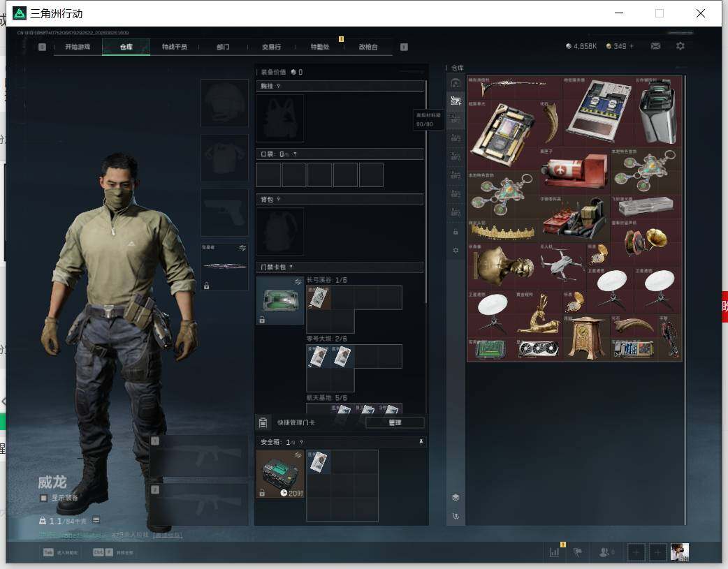This screenshot has height=569, width=728.
Task: Click the 口袋 help question mark
Action: pos(295,154)
